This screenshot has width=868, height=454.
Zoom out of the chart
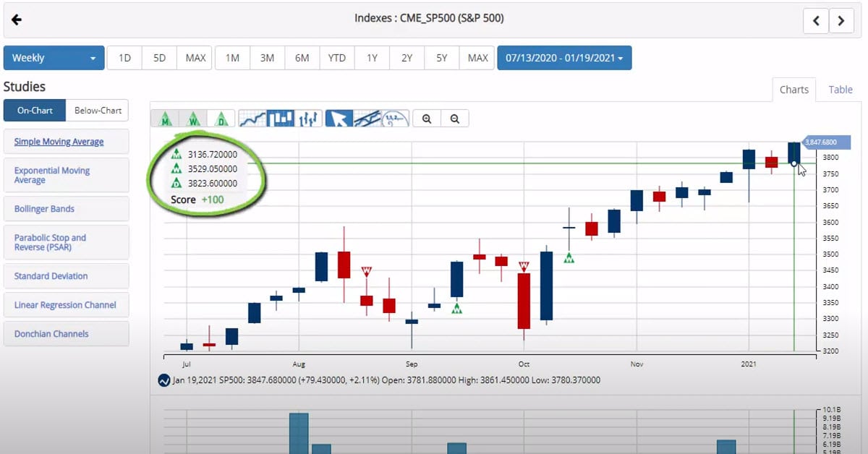coord(455,119)
